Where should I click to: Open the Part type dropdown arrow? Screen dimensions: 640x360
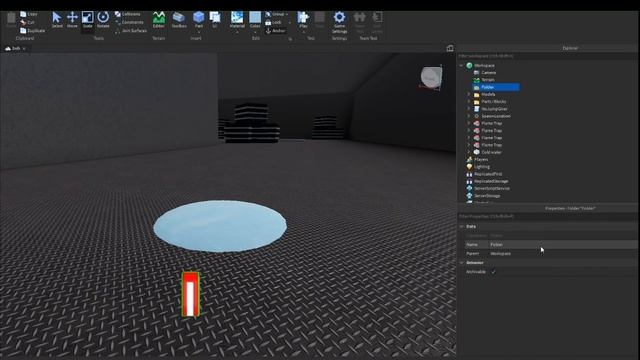199,32
